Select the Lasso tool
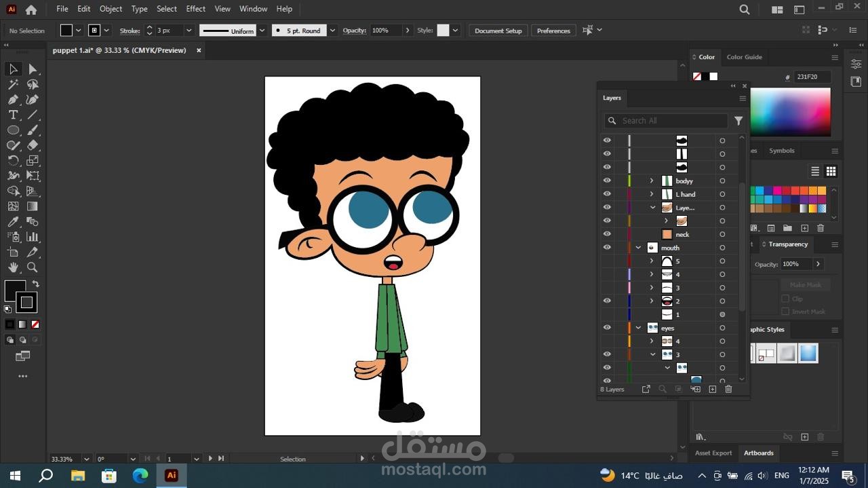868x488 pixels. (33, 84)
